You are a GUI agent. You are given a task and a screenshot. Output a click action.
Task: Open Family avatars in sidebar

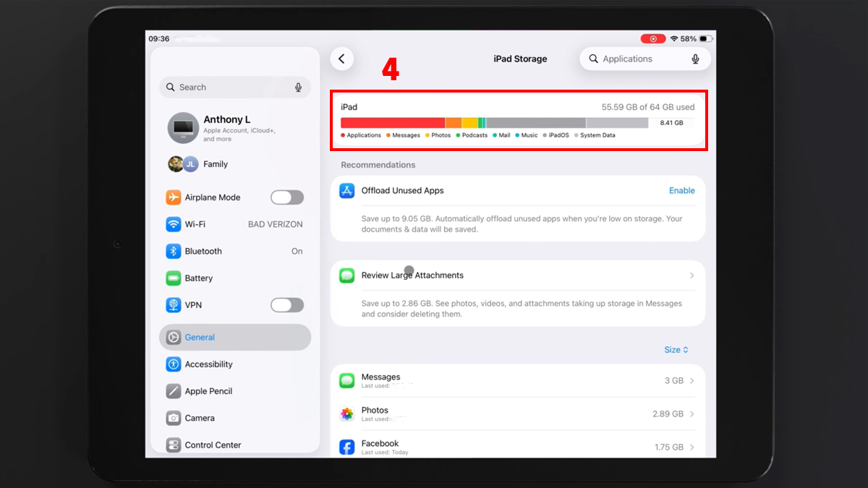[182, 164]
